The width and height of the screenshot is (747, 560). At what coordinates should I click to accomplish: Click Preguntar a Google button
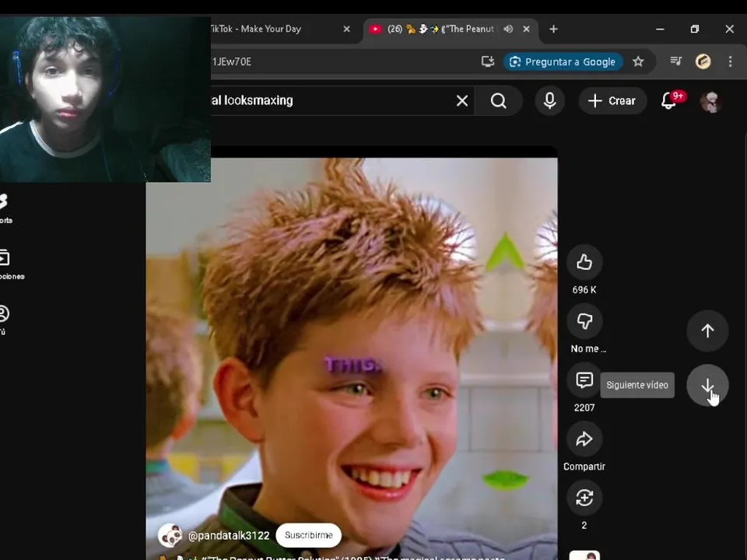(563, 62)
